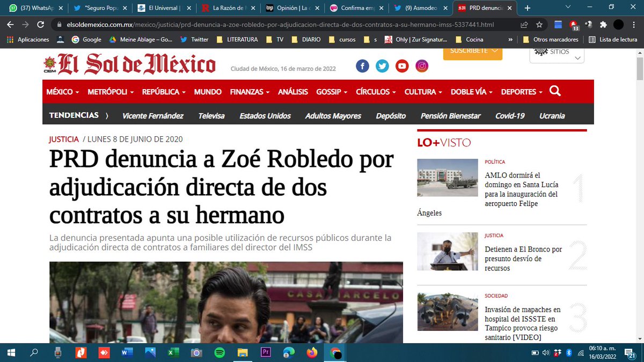644x362 pixels.
Task: Close the Opinión La tab
Action: pos(317,8)
